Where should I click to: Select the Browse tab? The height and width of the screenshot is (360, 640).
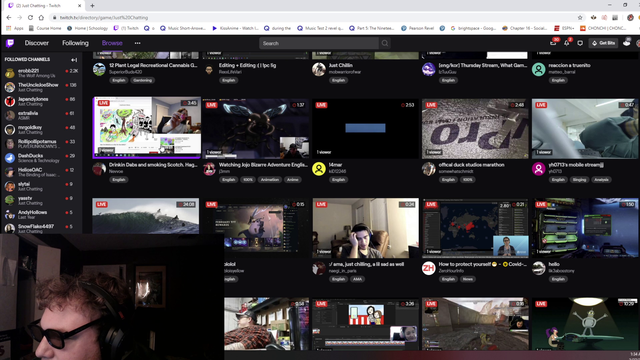[x=112, y=43]
